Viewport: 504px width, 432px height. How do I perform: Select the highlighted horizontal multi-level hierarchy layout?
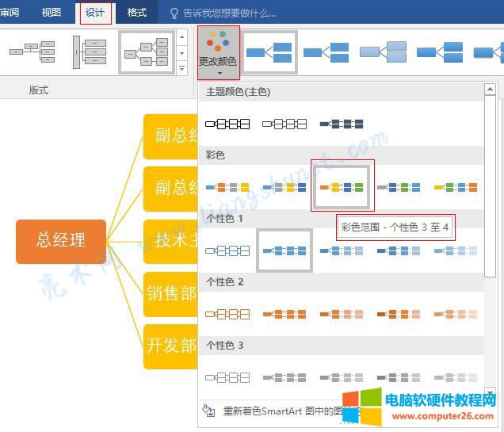[147, 52]
